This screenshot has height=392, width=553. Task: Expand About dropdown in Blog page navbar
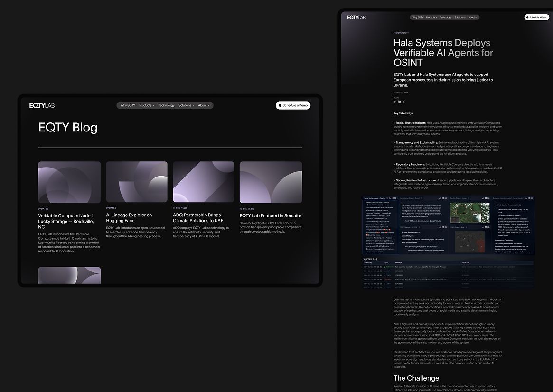tap(204, 105)
